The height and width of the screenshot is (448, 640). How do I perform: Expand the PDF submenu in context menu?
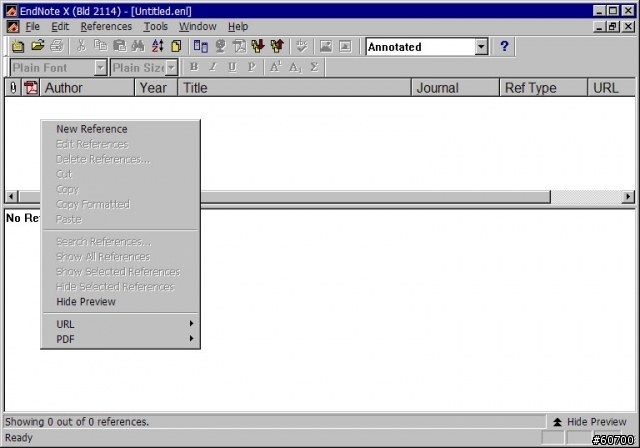tap(120, 339)
